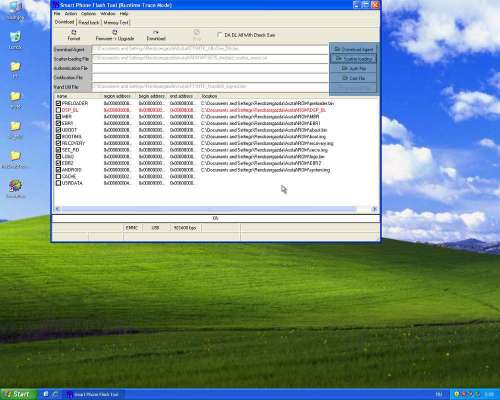Click the region address column header
500x400 pixels.
point(118,96)
